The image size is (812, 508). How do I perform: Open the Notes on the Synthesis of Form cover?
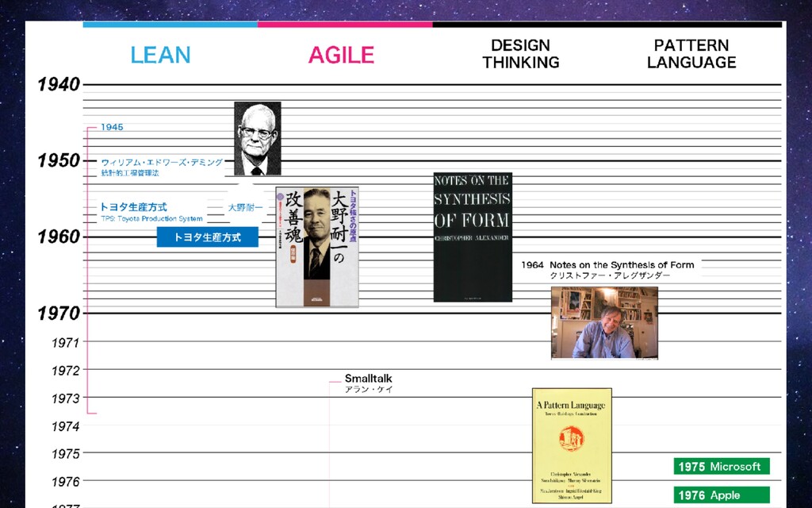click(x=473, y=237)
